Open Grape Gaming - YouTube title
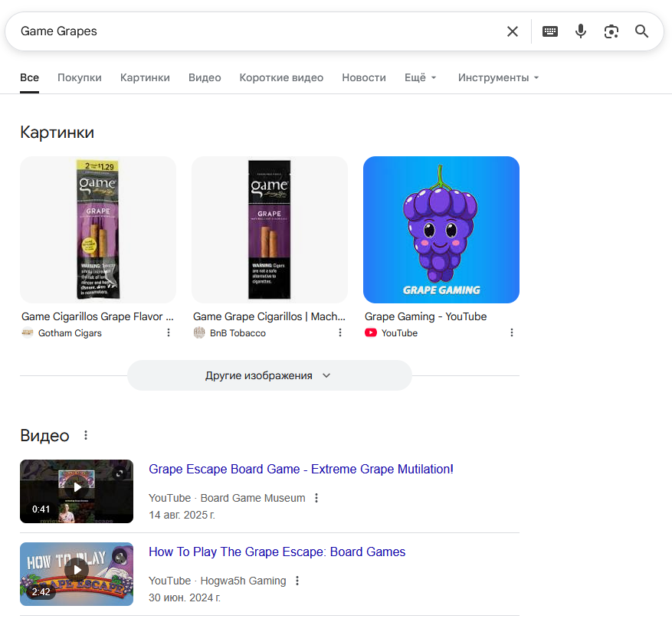 pyautogui.click(x=425, y=316)
